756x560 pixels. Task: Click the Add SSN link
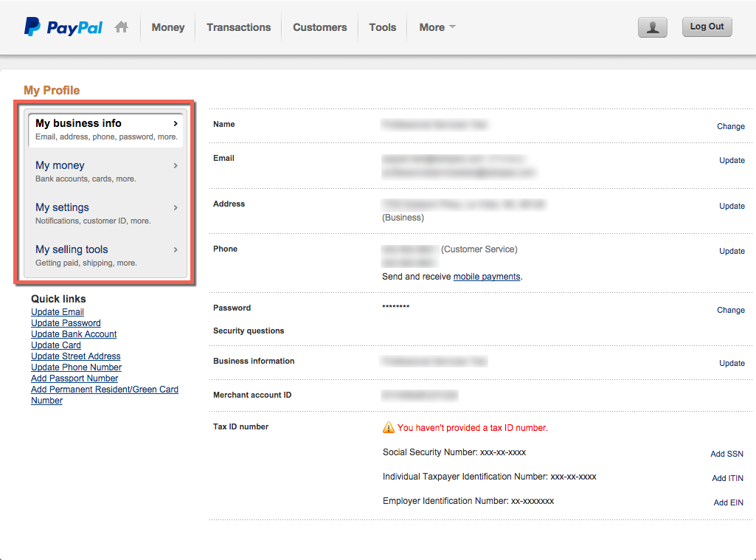click(726, 454)
